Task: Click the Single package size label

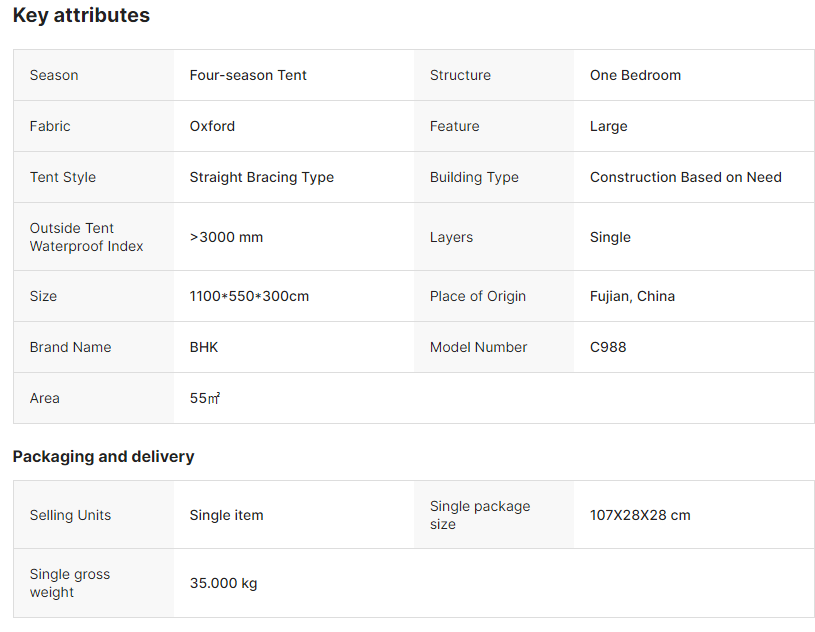Action: click(x=480, y=515)
